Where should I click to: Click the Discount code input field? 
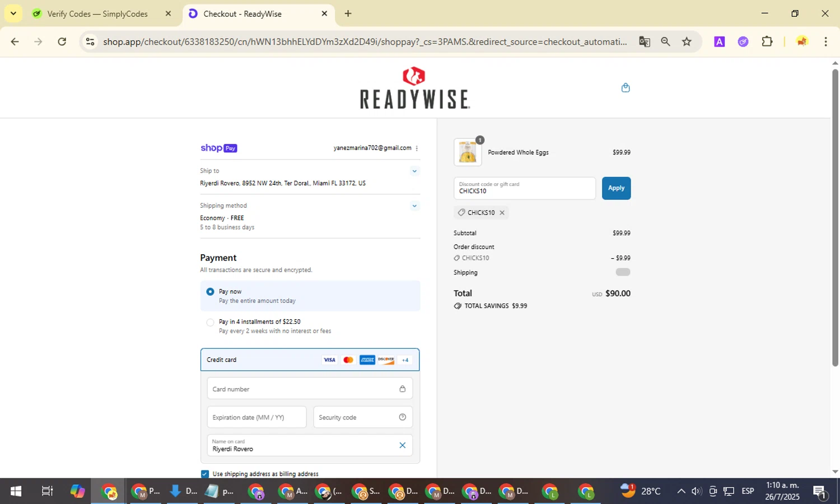[525, 188]
